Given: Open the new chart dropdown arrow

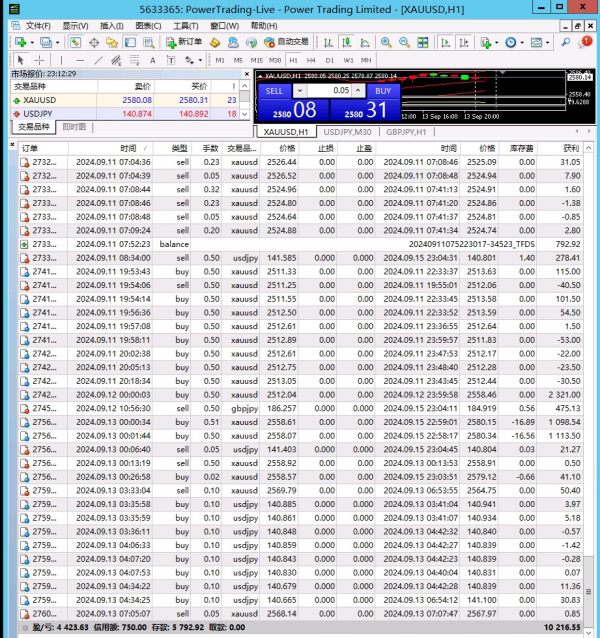Looking at the screenshot, I should click(x=32, y=43).
